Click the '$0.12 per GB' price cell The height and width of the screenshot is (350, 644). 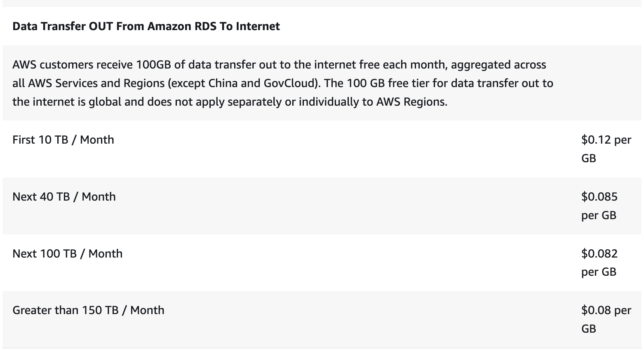tap(606, 149)
